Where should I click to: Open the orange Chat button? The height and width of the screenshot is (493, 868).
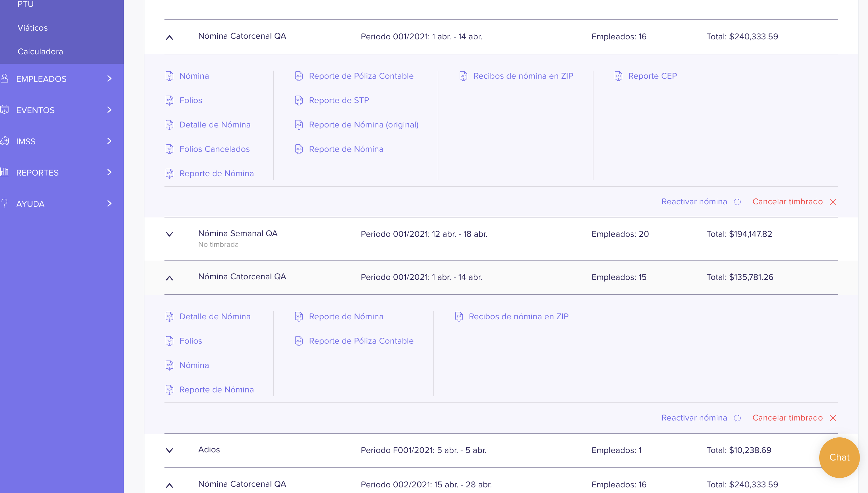coord(839,457)
